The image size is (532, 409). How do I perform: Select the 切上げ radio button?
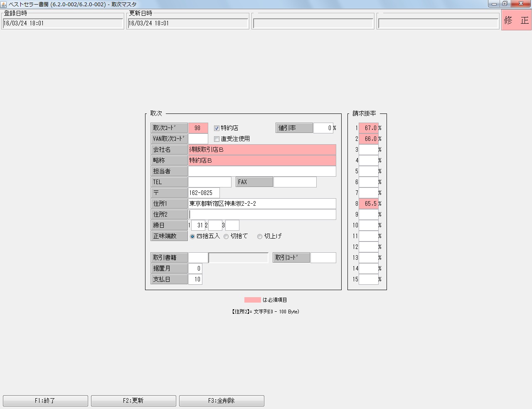(260, 236)
